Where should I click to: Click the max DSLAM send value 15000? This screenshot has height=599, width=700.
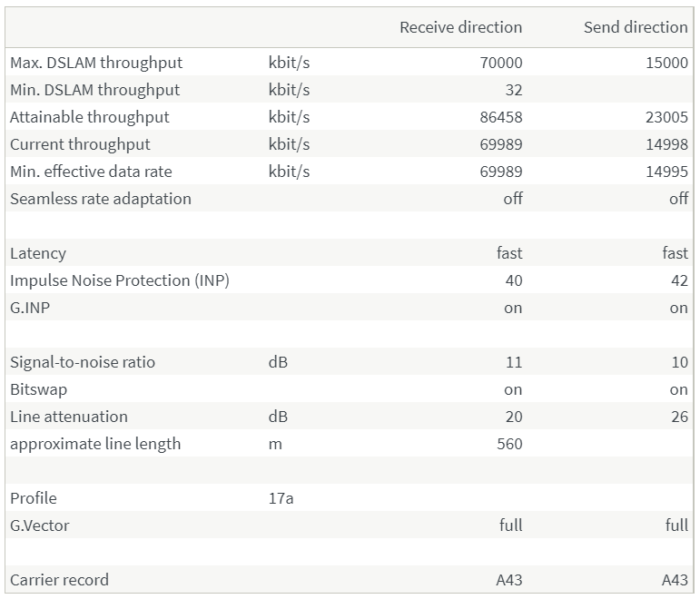[x=667, y=63]
